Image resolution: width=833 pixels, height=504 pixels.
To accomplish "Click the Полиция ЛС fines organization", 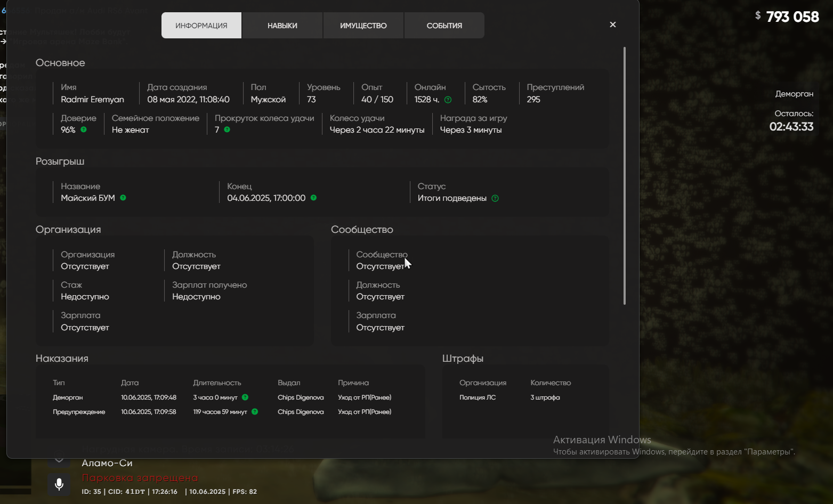I will (x=478, y=397).
